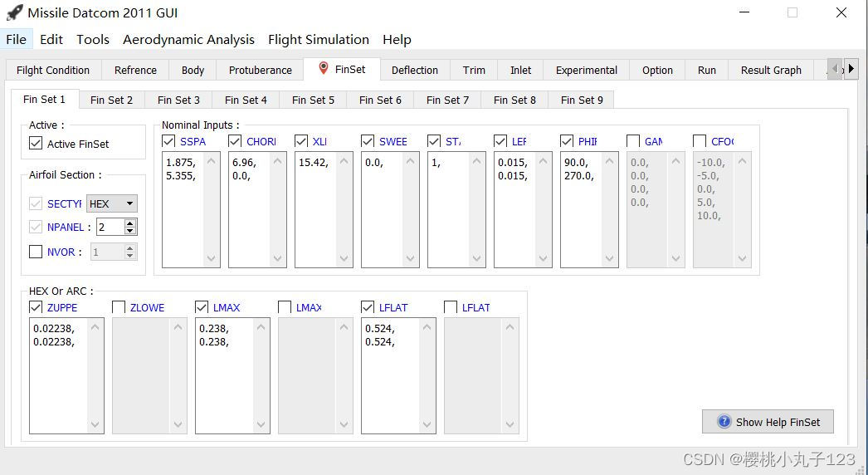Increase NPANEL value with up arrow
This screenshot has width=868, height=475.
pyautogui.click(x=130, y=223)
